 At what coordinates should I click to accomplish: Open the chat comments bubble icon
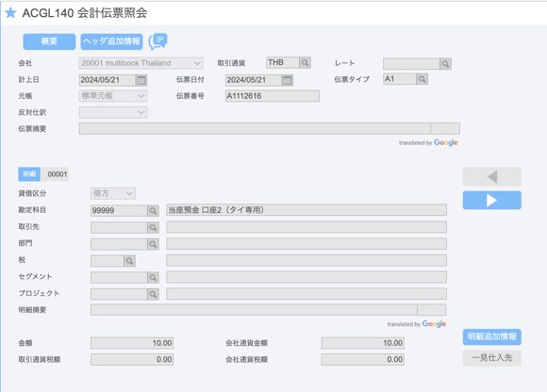(158, 41)
